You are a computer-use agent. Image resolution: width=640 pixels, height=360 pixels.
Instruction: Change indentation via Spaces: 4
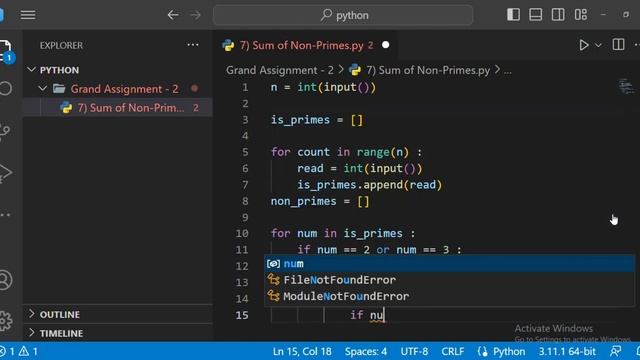tap(366, 351)
